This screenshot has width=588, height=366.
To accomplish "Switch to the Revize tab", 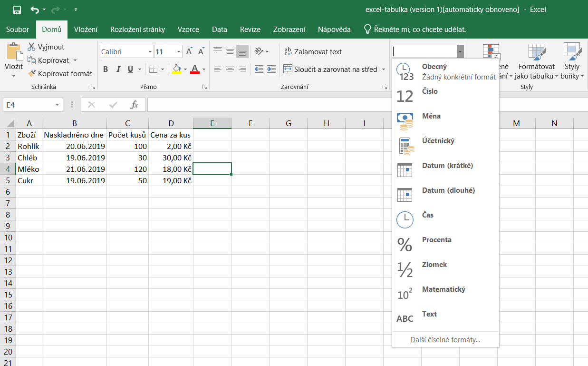I will click(250, 29).
